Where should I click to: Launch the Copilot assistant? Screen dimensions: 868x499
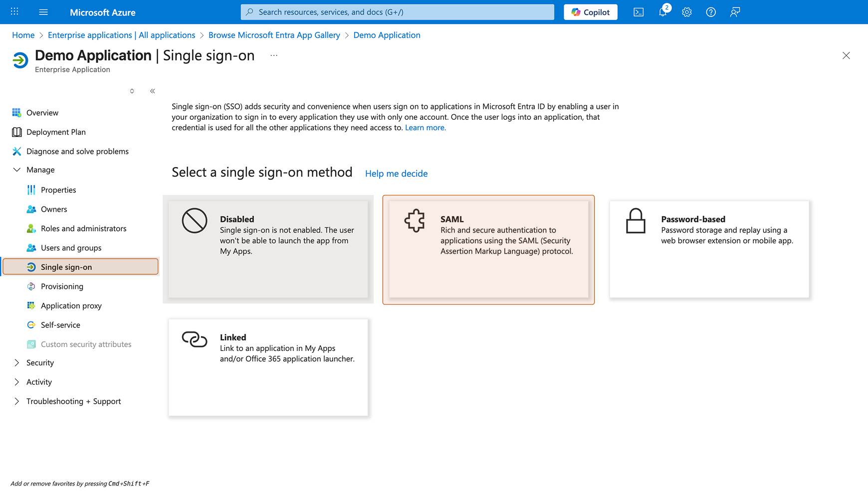(591, 12)
